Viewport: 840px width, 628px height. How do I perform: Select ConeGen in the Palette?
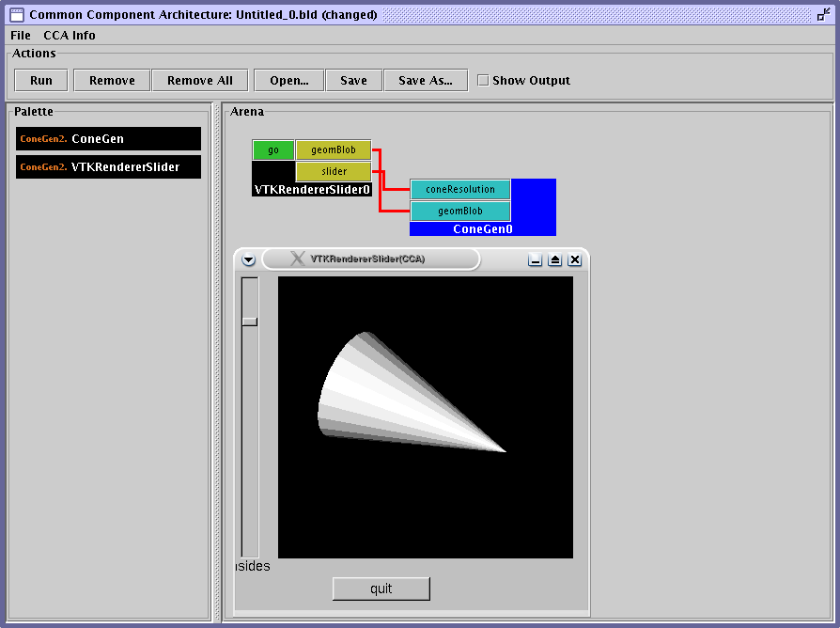click(x=108, y=139)
